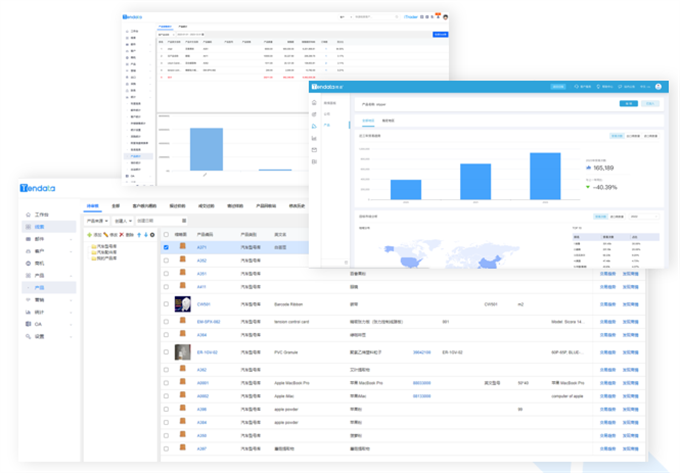Open product link ER-10V-92

tap(209, 352)
